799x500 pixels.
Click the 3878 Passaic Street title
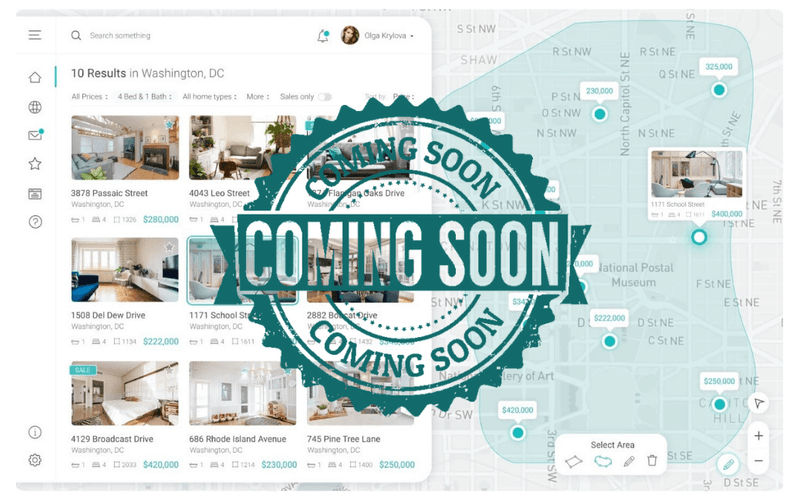point(109,193)
